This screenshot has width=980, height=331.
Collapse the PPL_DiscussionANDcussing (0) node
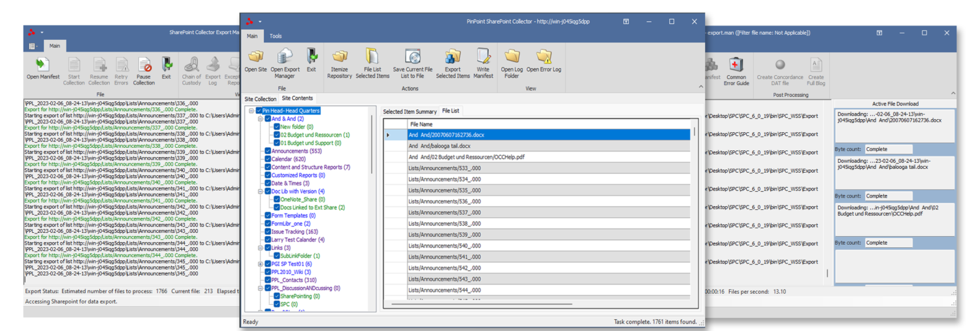(x=260, y=288)
